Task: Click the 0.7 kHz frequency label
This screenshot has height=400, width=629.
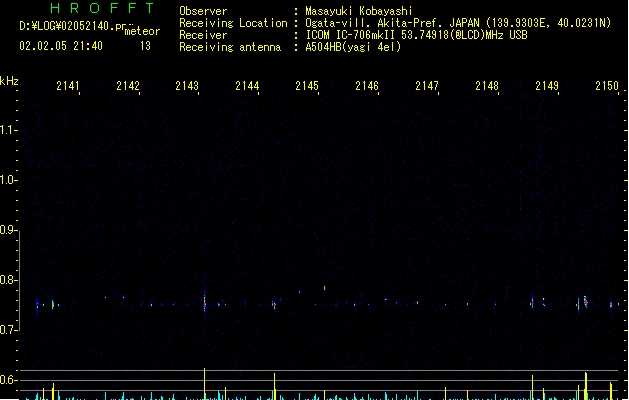Action: (8, 330)
